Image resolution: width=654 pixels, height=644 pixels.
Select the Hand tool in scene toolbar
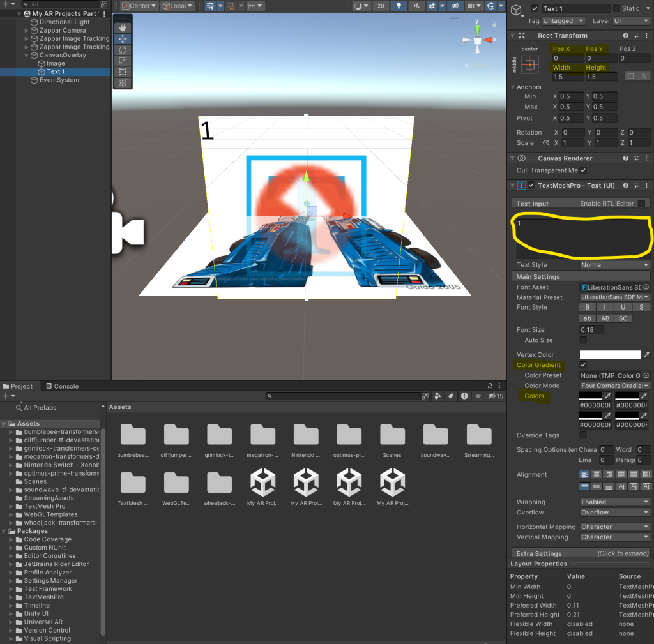click(x=123, y=28)
